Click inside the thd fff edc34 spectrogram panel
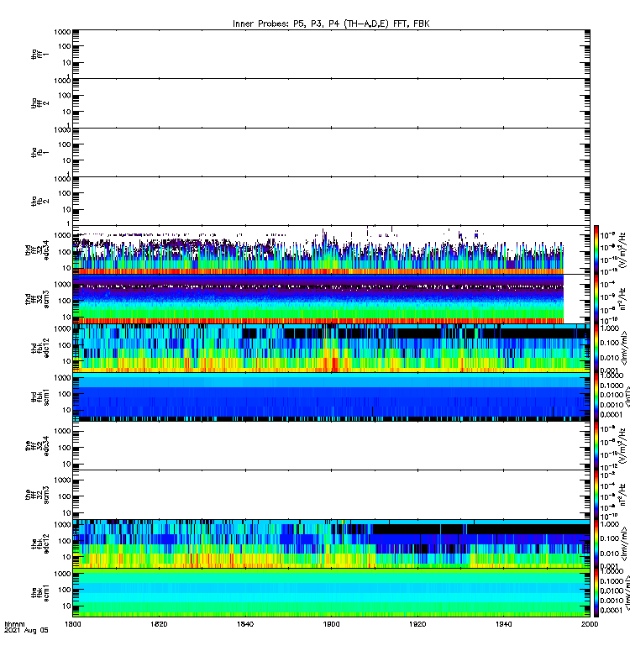This screenshot has height=672, width=630. [331, 249]
